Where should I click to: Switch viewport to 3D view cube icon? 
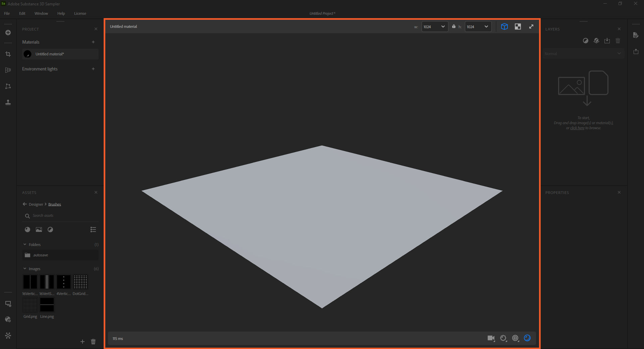[504, 27]
